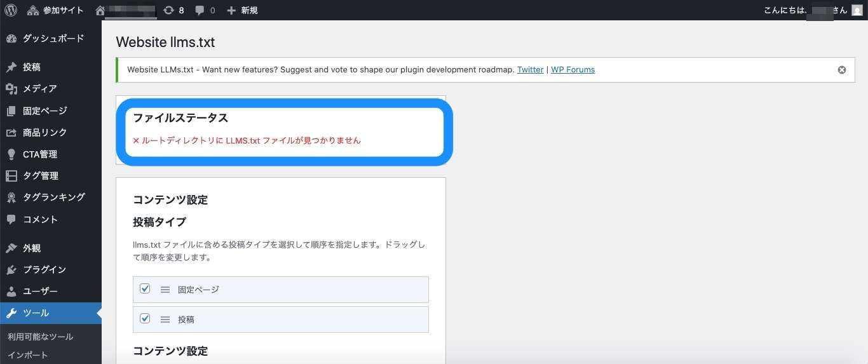This screenshot has width=868, height=364.
Task: Click the 参加サイト label in admin bar
Action: 64,10
